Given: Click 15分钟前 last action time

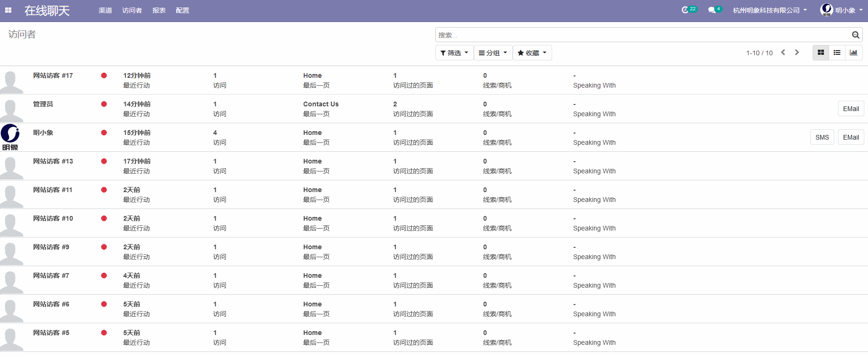Looking at the screenshot, I should click(137, 133).
